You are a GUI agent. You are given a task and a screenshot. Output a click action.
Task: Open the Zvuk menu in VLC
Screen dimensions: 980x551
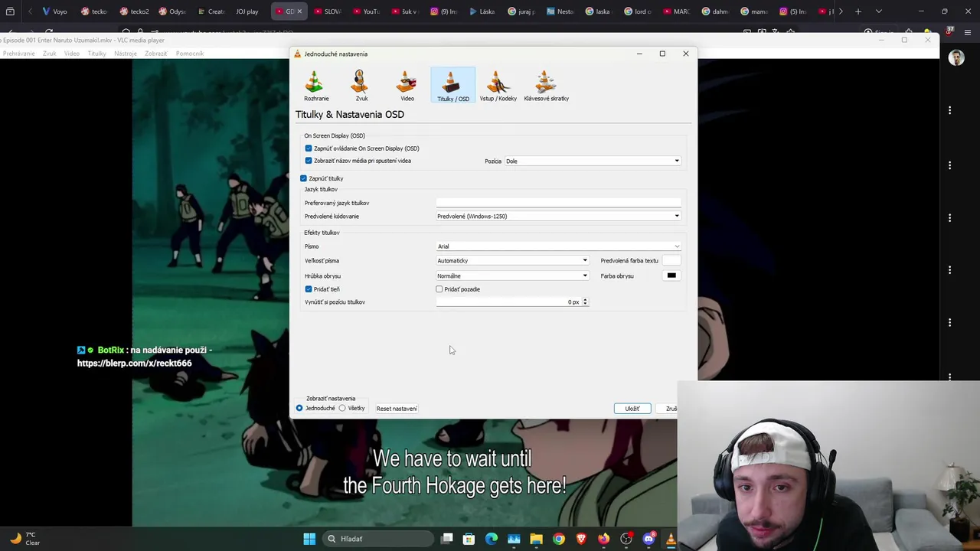tap(50, 54)
